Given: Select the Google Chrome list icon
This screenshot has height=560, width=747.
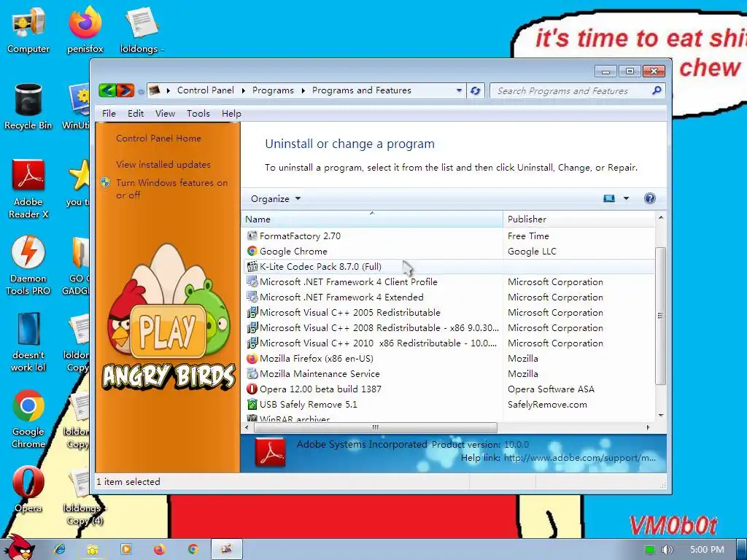Looking at the screenshot, I should [252, 251].
